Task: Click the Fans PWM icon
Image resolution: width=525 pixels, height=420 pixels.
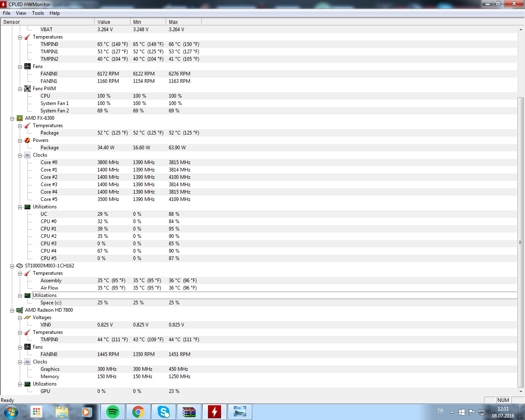Action: [x=27, y=89]
